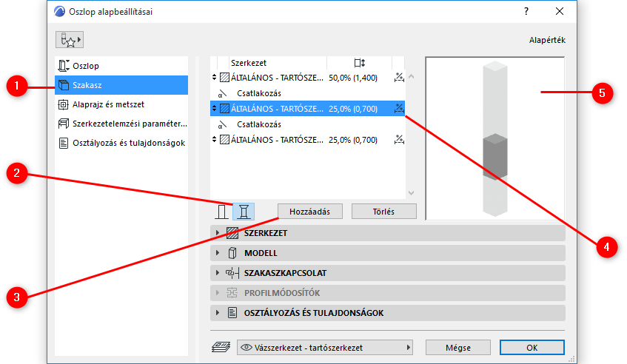Click the percentage icon on the selected 25,0% row
The height and width of the screenshot is (364, 627).
(x=400, y=108)
